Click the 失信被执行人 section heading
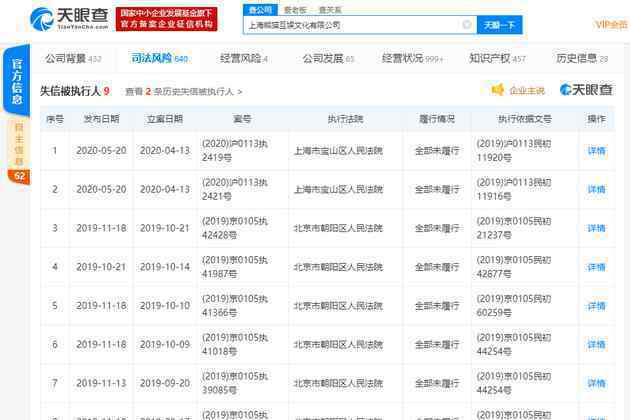This screenshot has width=630, height=420. 70,91
